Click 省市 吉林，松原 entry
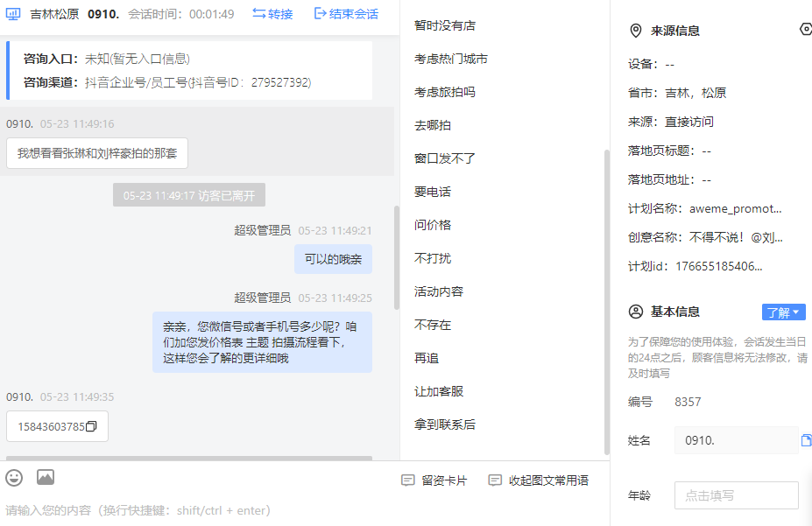The width and height of the screenshot is (812, 526). [677, 93]
